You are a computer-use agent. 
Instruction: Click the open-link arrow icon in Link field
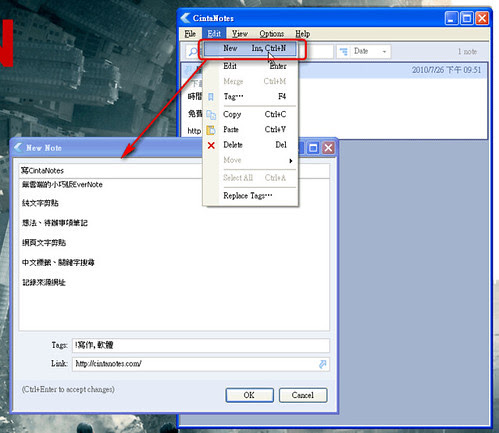pyautogui.click(x=322, y=364)
